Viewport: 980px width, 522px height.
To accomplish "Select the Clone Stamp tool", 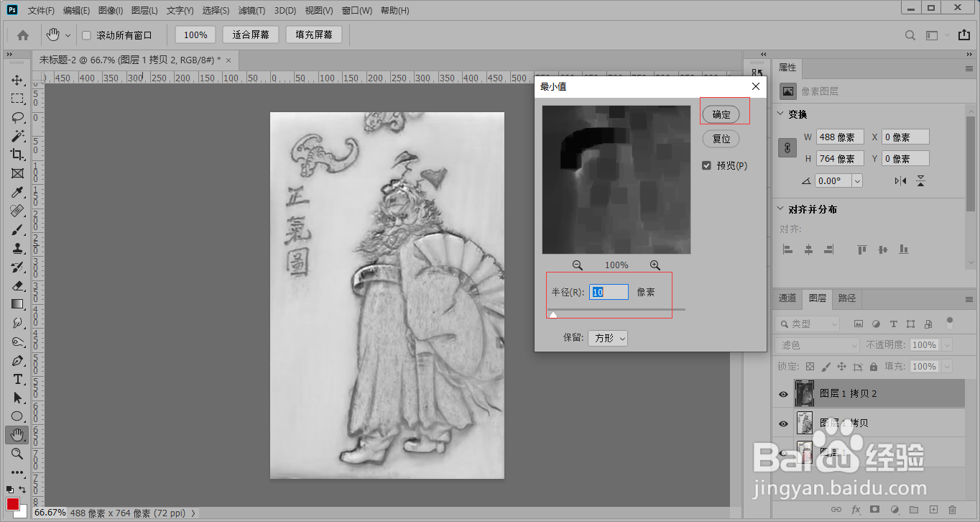I will pyautogui.click(x=17, y=248).
